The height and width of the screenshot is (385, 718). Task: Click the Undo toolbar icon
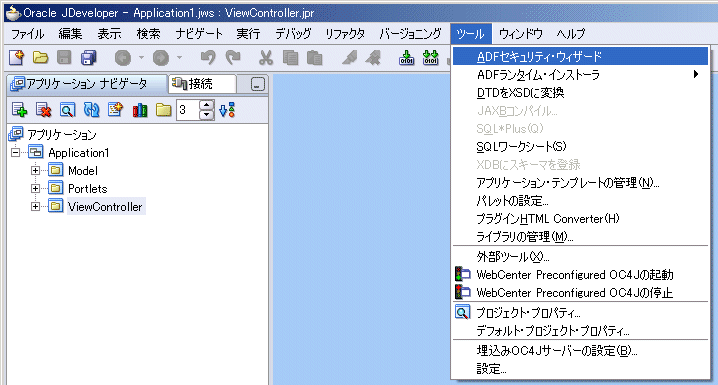coord(208,58)
